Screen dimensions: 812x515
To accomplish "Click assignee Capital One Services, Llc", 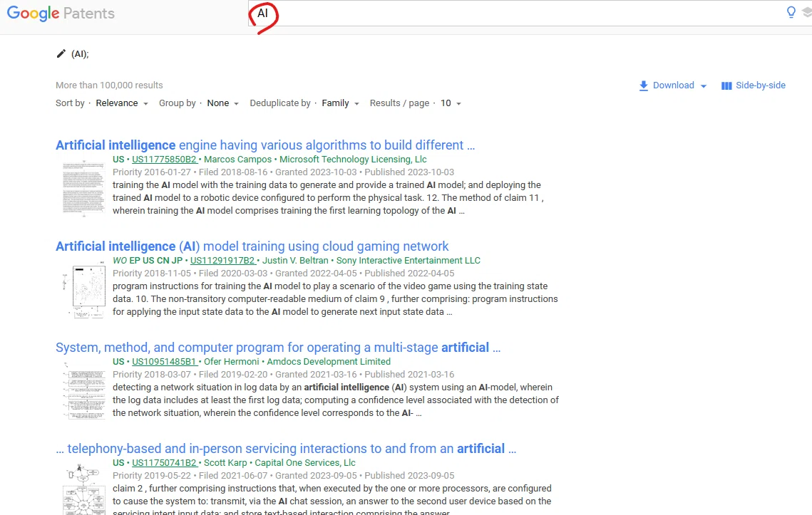I will click(x=305, y=463).
